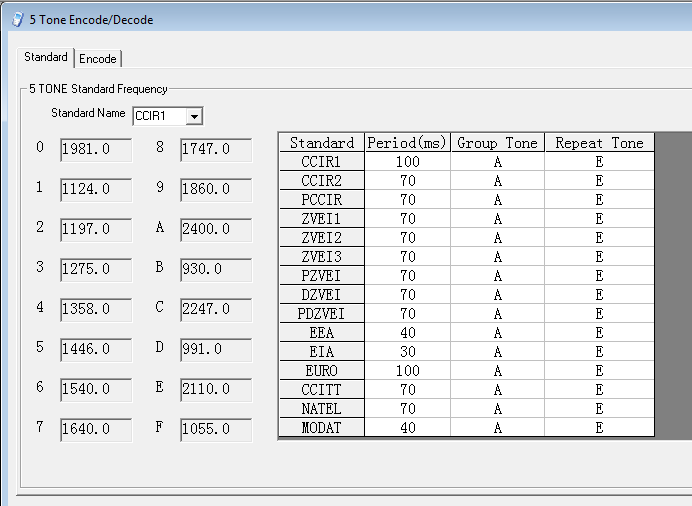Click the tone F frequency field 1055.0
692x506 pixels.
pyautogui.click(x=216, y=430)
